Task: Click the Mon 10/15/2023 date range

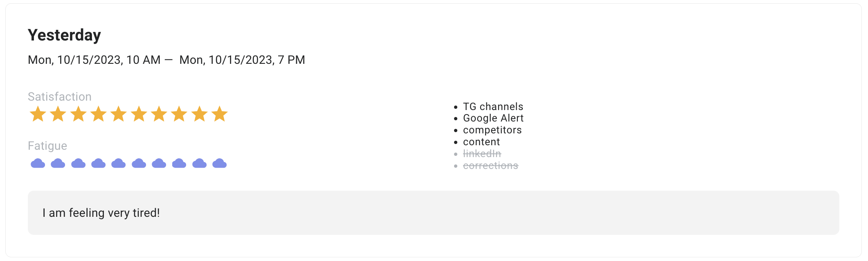Action: 166,60
